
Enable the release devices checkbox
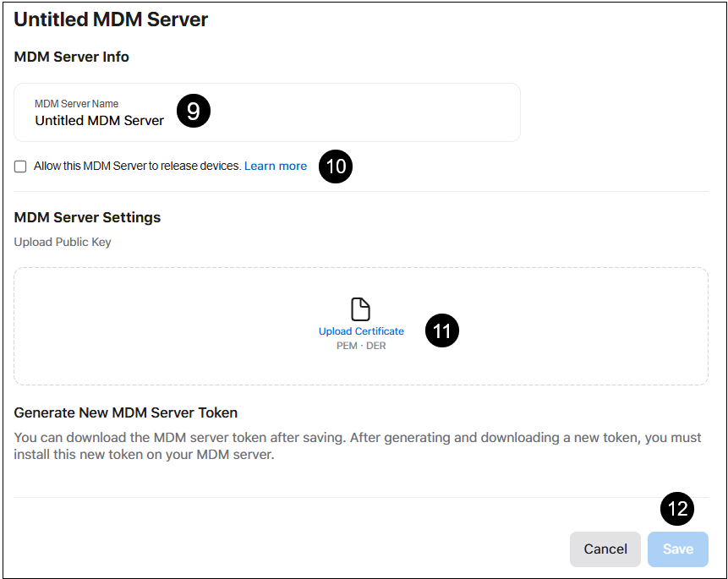(20, 167)
